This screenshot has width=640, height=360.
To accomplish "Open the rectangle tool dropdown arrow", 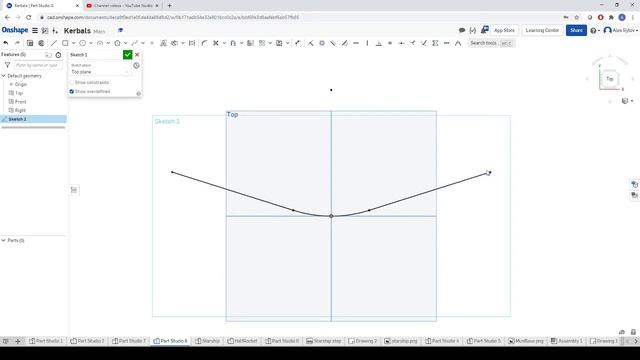I will click(x=73, y=43).
